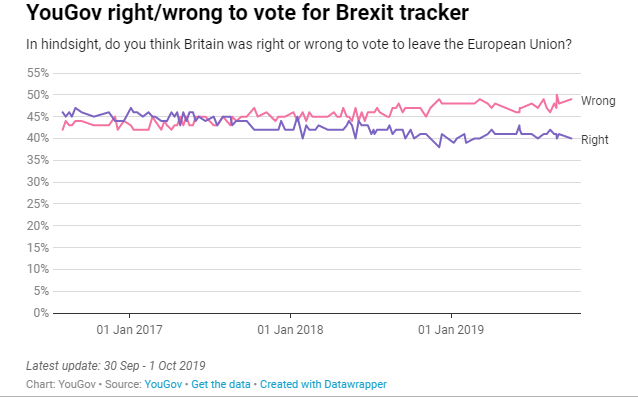The image size is (638, 402).
Task: Follow the "Created with Datawrapper" link
Action: coord(323,384)
